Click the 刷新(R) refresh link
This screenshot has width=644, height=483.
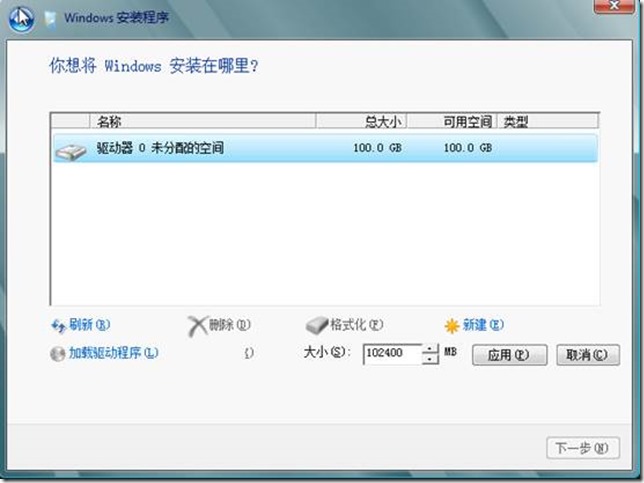pos(90,325)
